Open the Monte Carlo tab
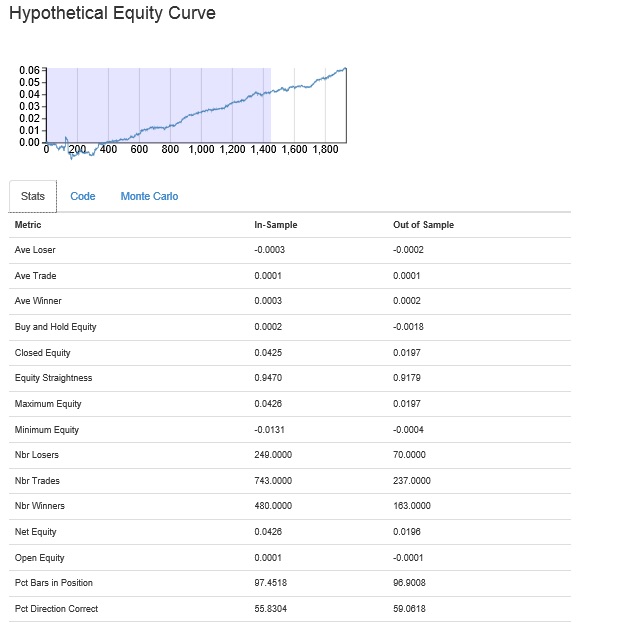The height and width of the screenshot is (623, 618). [x=149, y=196]
